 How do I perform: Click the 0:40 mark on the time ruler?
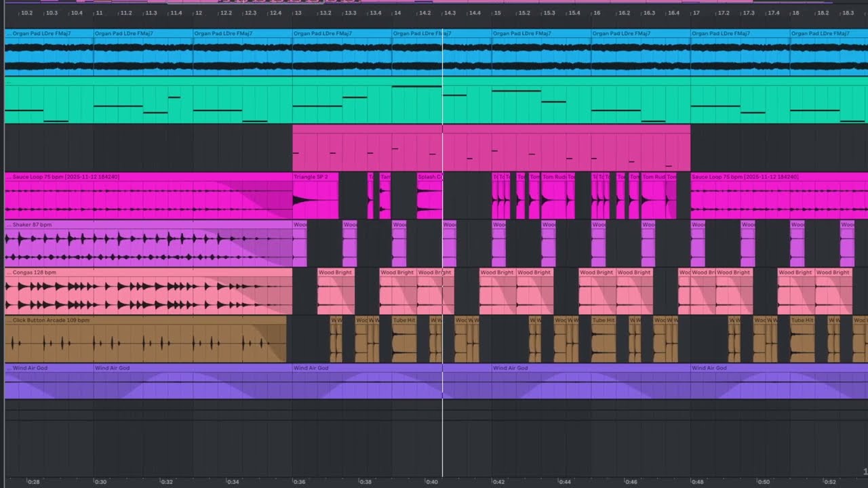click(431, 482)
